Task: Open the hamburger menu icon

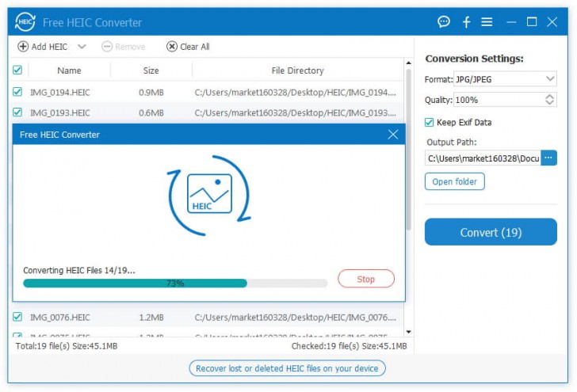Action: 487,22
